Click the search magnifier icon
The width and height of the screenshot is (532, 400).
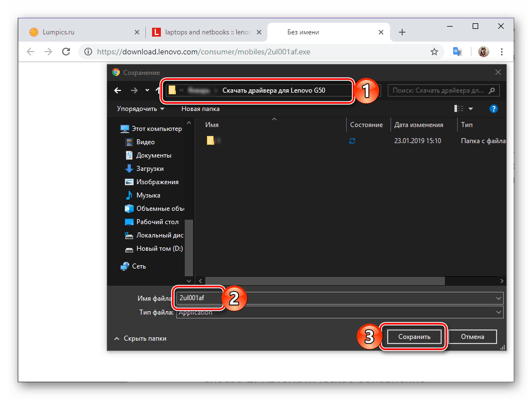pos(492,90)
